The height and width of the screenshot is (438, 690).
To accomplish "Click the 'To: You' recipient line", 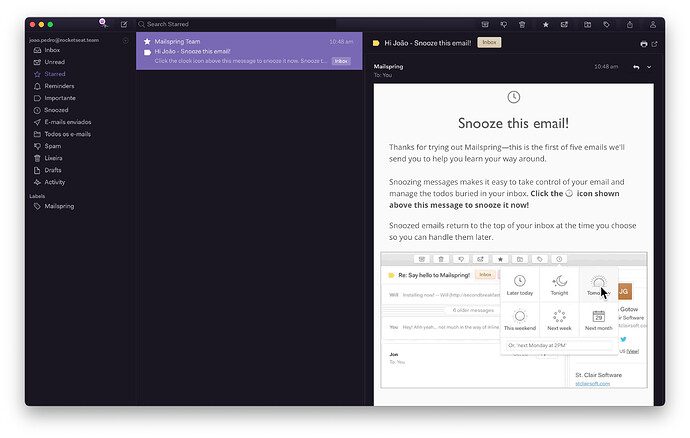I will pyautogui.click(x=383, y=75).
